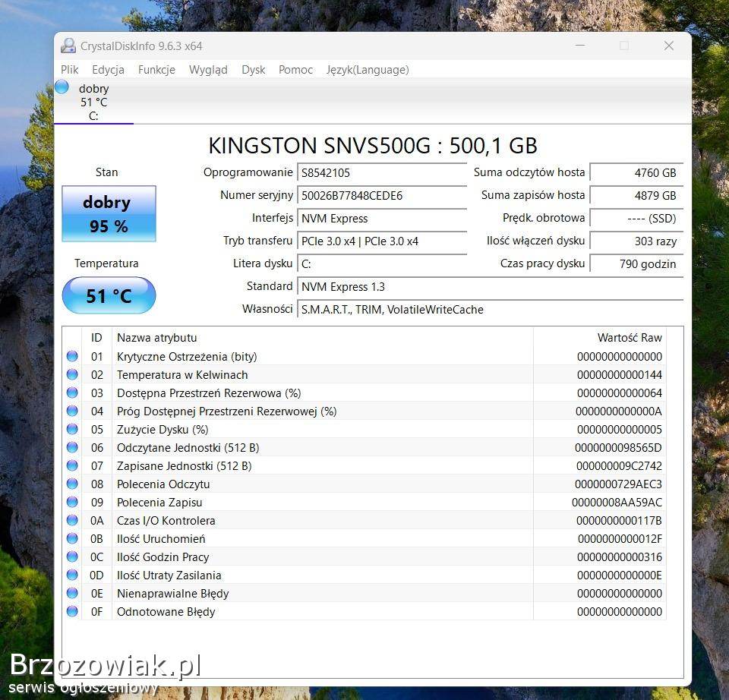Click the status orb for Odnotowane Błędy row
This screenshot has height=700, width=729.
72,611
